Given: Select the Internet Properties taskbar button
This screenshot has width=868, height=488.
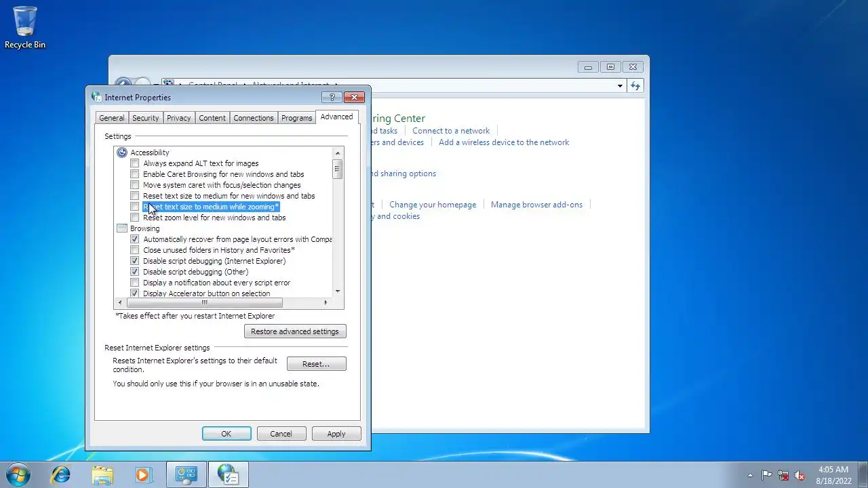Looking at the screenshot, I should (229, 474).
